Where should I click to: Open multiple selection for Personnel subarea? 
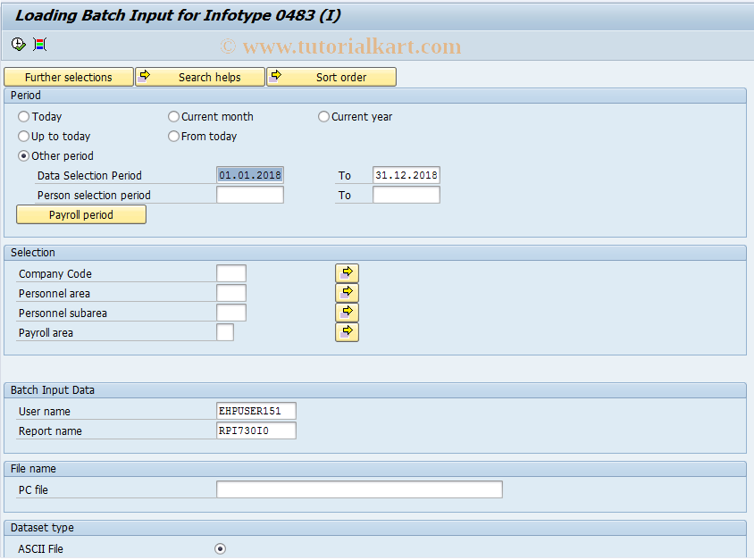pos(347,313)
